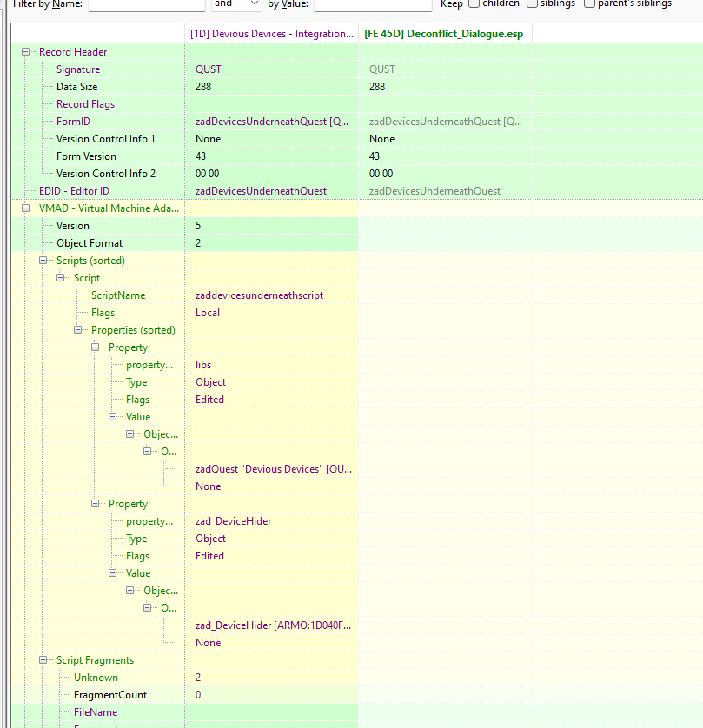Click QUST signature in Deconflict_Dialogue column
This screenshot has height=728, width=703.
pos(382,69)
